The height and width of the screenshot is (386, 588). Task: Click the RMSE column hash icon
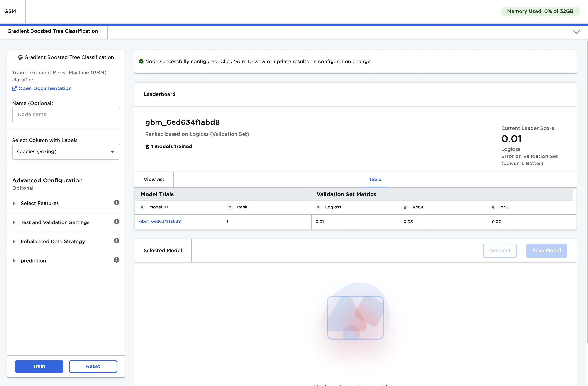click(405, 208)
